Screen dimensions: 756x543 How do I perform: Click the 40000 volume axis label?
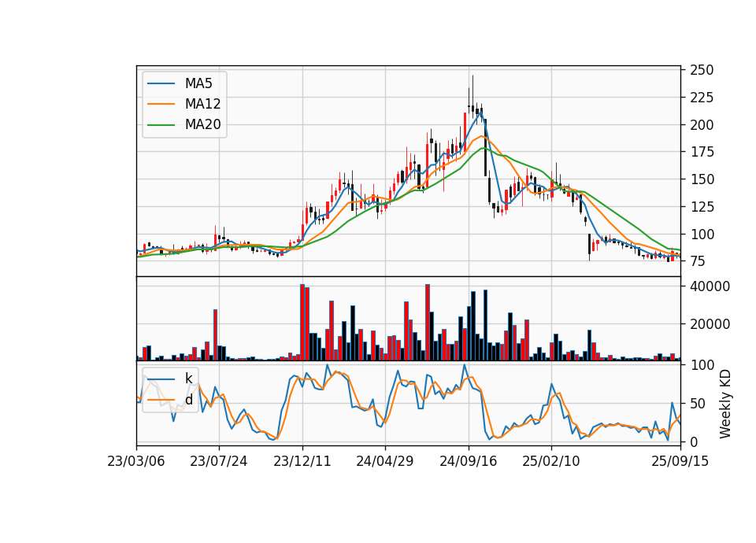pos(710,286)
